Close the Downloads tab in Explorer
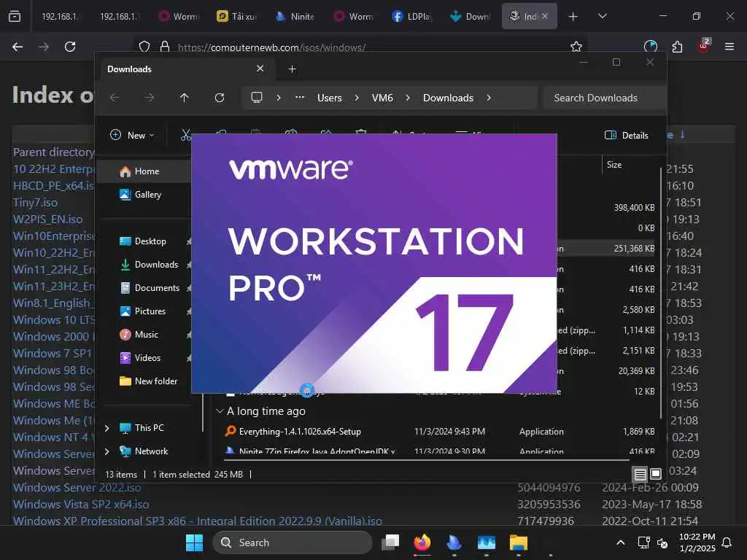The image size is (747, 560). coord(260,69)
